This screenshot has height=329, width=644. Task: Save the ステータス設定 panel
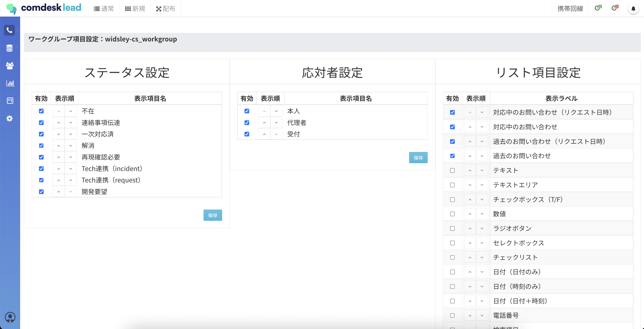coord(213,215)
